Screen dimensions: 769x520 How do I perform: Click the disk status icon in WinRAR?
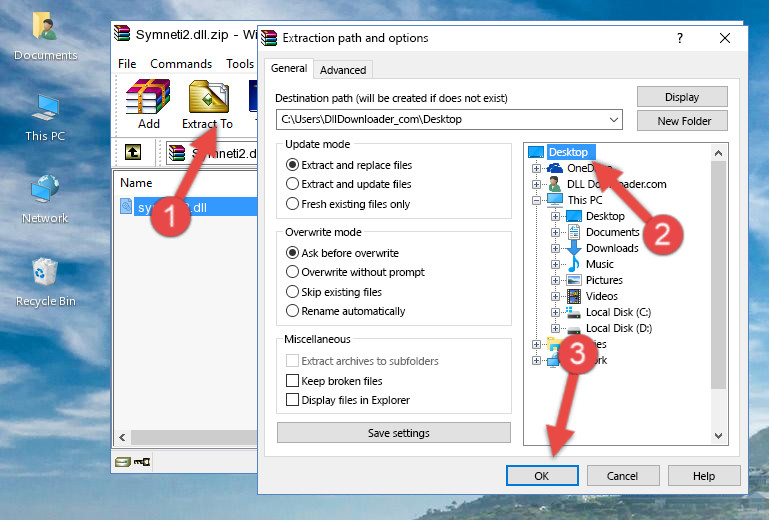point(122,461)
